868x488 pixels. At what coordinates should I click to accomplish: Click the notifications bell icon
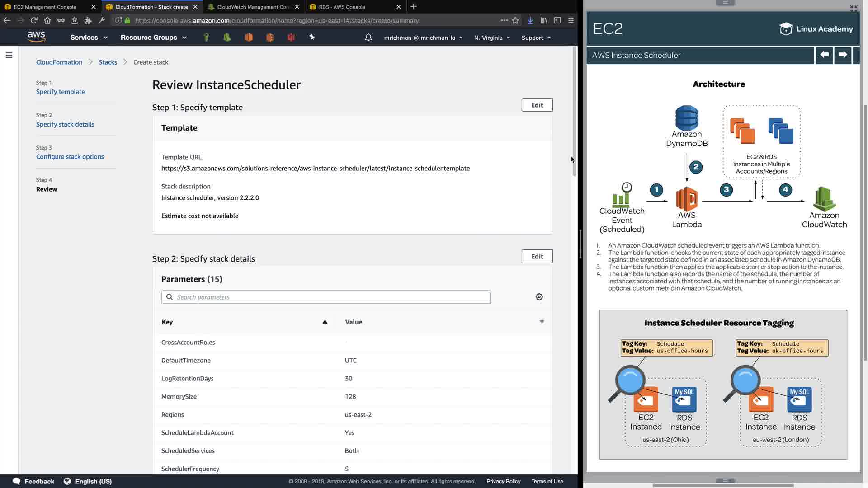368,38
